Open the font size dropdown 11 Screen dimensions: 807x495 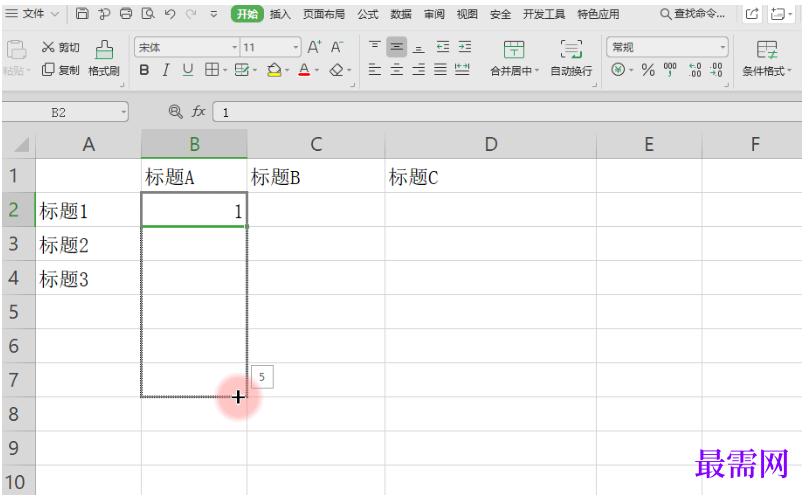[296, 47]
